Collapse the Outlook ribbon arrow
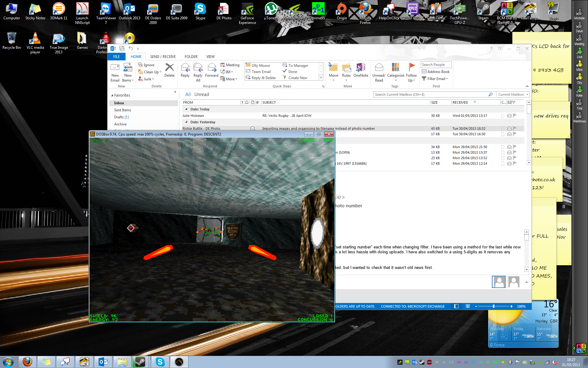The height and width of the screenshot is (368, 588). (x=527, y=86)
